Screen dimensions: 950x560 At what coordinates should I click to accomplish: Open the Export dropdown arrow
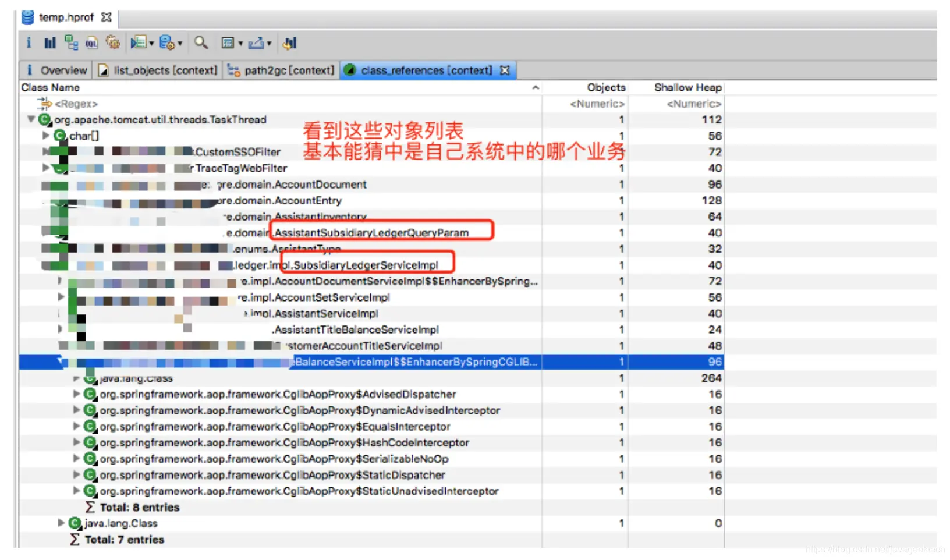click(x=269, y=43)
